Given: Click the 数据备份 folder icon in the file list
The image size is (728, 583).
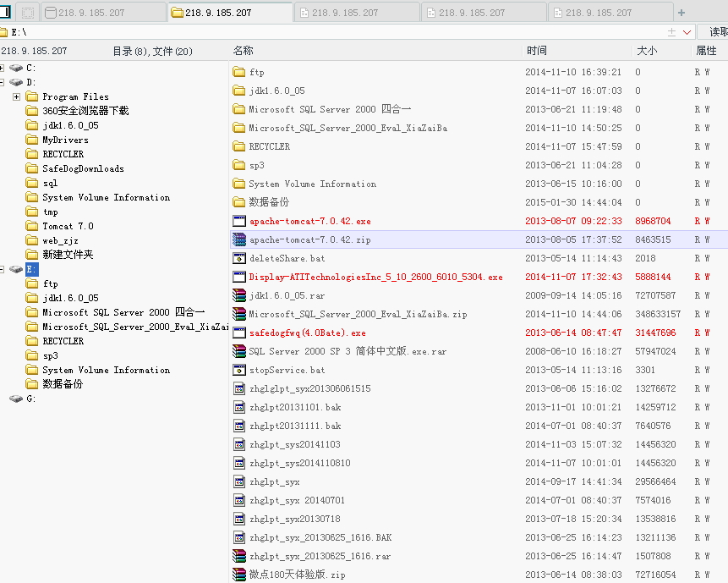Looking at the screenshot, I should (239, 202).
